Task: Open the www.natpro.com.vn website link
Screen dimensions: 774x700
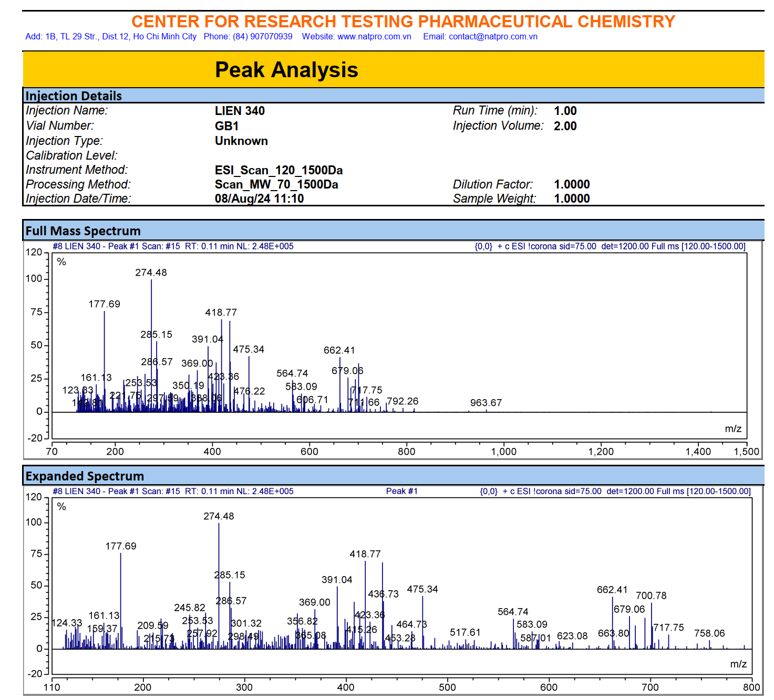Action: pyautogui.click(x=374, y=37)
